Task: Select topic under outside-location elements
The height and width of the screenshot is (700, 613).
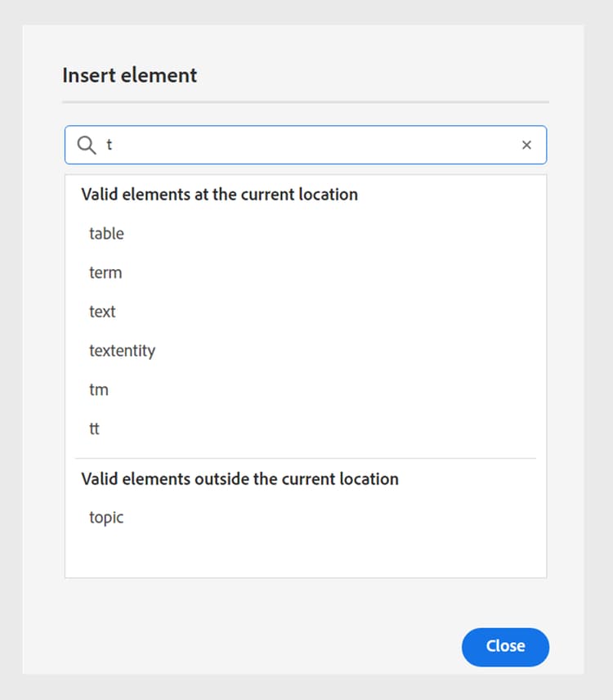Action: [106, 518]
